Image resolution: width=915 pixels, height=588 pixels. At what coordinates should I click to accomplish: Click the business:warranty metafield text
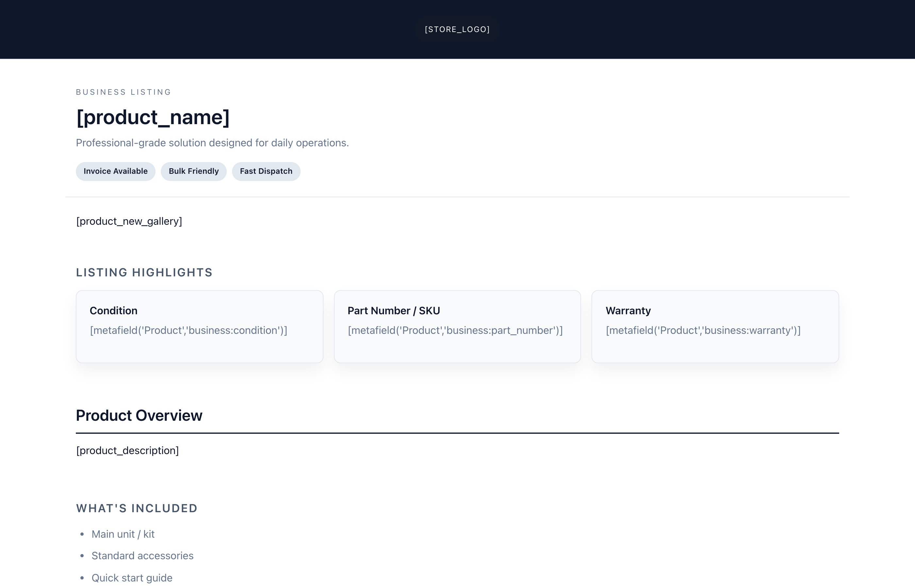(703, 330)
